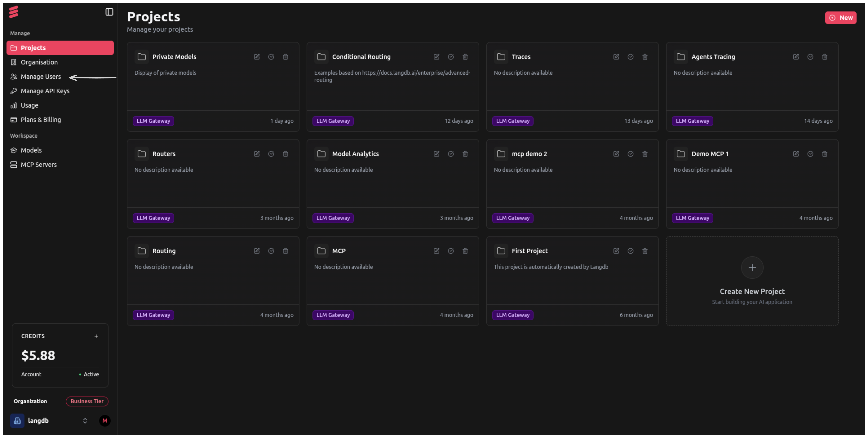Click user avatar M icon

point(105,420)
